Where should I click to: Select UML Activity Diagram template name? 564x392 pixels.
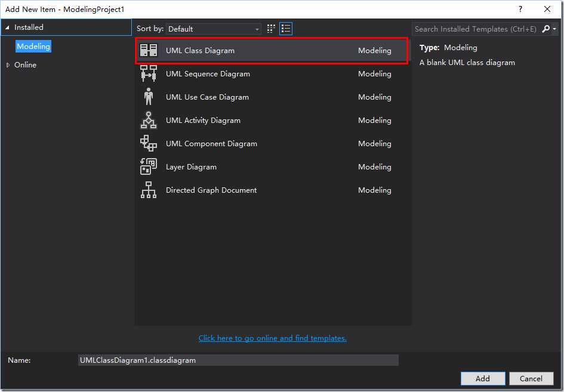click(204, 121)
